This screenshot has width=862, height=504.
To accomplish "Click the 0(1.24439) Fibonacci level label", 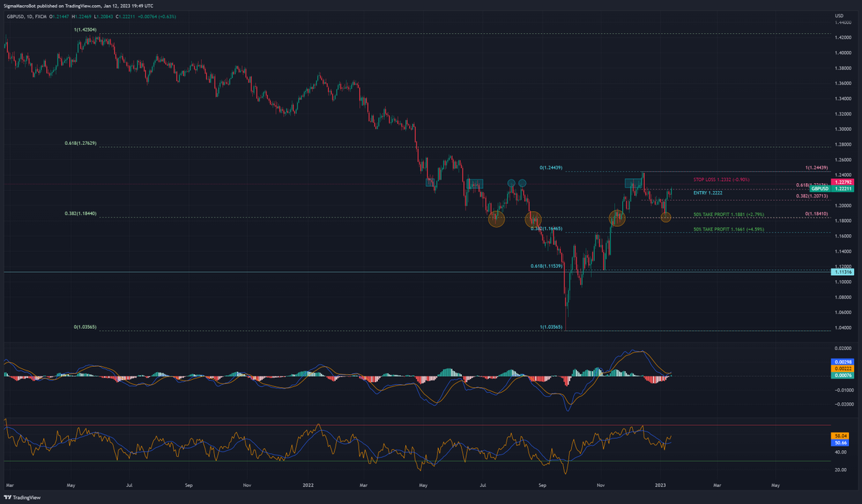I will click(x=550, y=167).
